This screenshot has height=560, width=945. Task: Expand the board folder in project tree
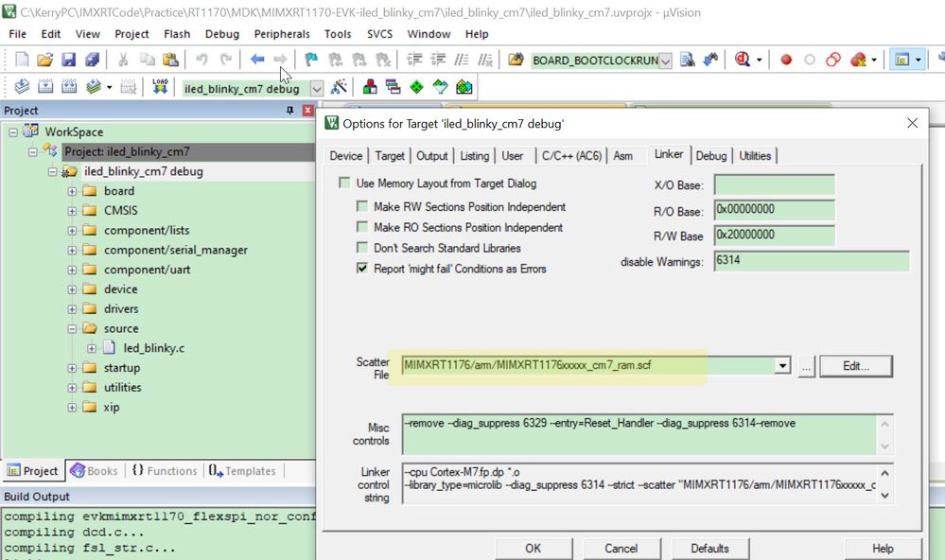(72, 191)
